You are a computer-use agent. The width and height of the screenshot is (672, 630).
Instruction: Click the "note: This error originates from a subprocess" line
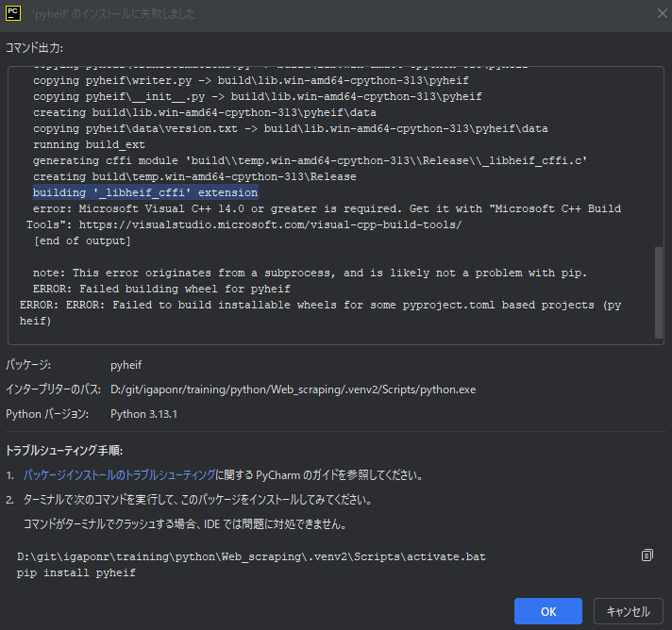[310, 273]
